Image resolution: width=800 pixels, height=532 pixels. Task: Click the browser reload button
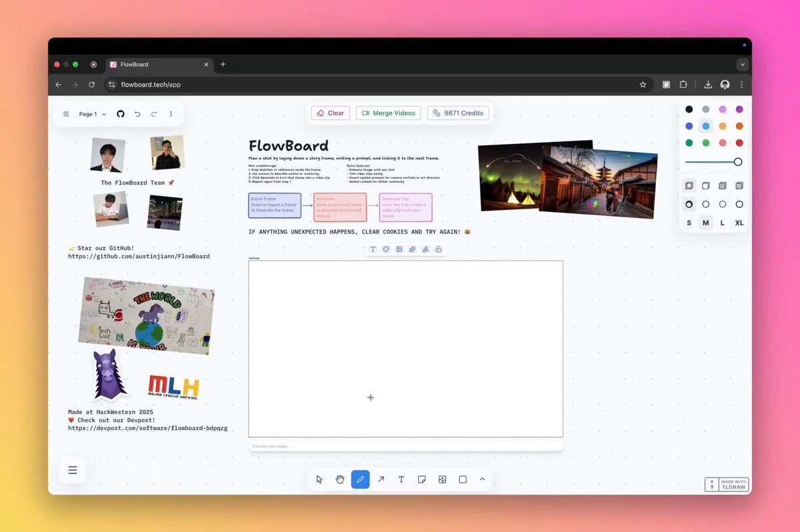tap(92, 85)
